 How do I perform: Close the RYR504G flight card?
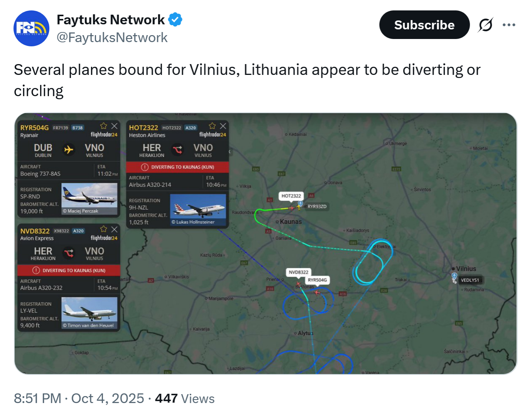click(114, 126)
